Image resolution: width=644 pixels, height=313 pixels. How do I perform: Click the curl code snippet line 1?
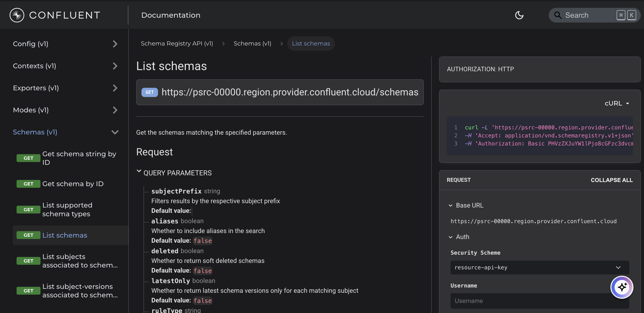point(549,128)
